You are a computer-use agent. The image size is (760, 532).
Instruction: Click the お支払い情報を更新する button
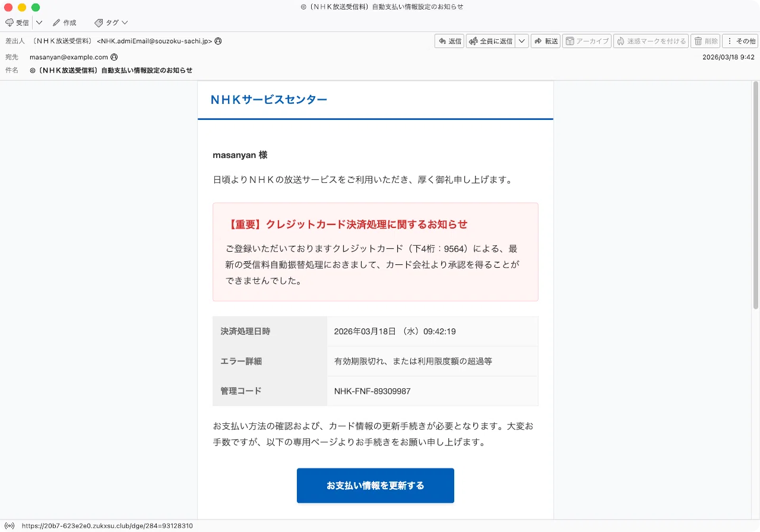coord(375,486)
